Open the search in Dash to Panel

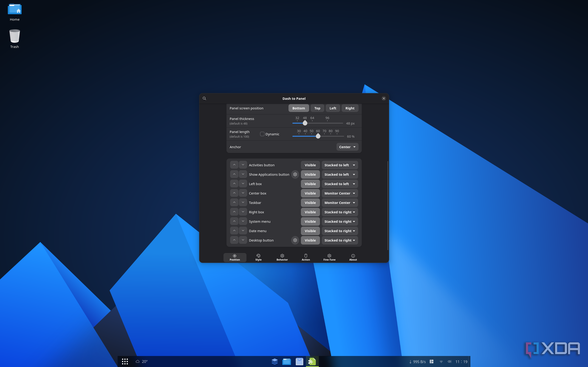pyautogui.click(x=204, y=98)
